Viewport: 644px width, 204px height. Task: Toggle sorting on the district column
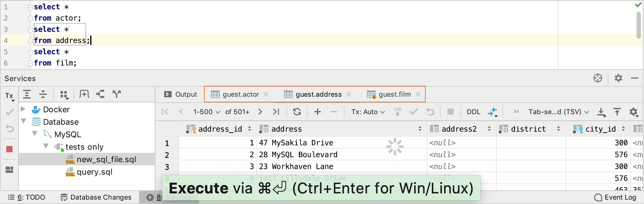(559, 129)
